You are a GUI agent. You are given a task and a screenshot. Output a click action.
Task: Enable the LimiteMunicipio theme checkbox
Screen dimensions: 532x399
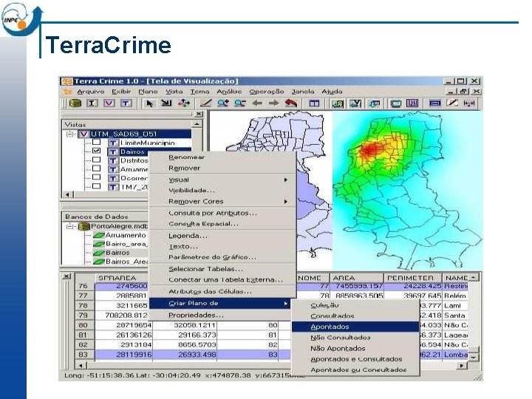96,142
